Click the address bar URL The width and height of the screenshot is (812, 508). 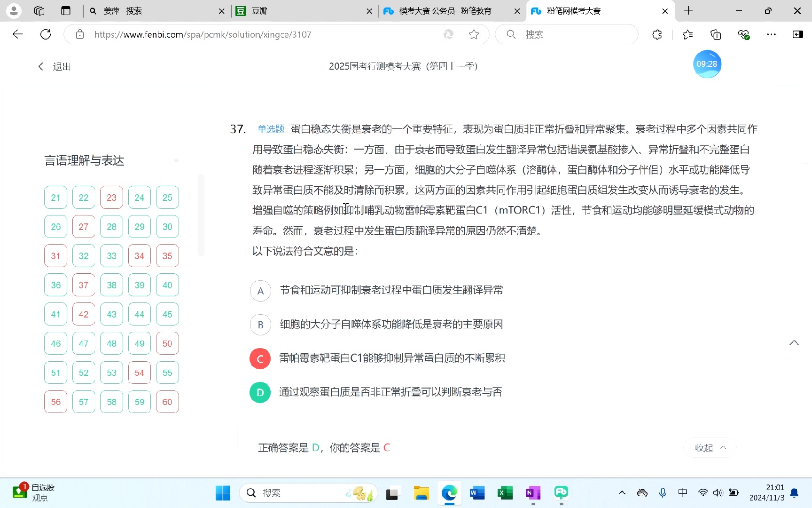pos(203,34)
